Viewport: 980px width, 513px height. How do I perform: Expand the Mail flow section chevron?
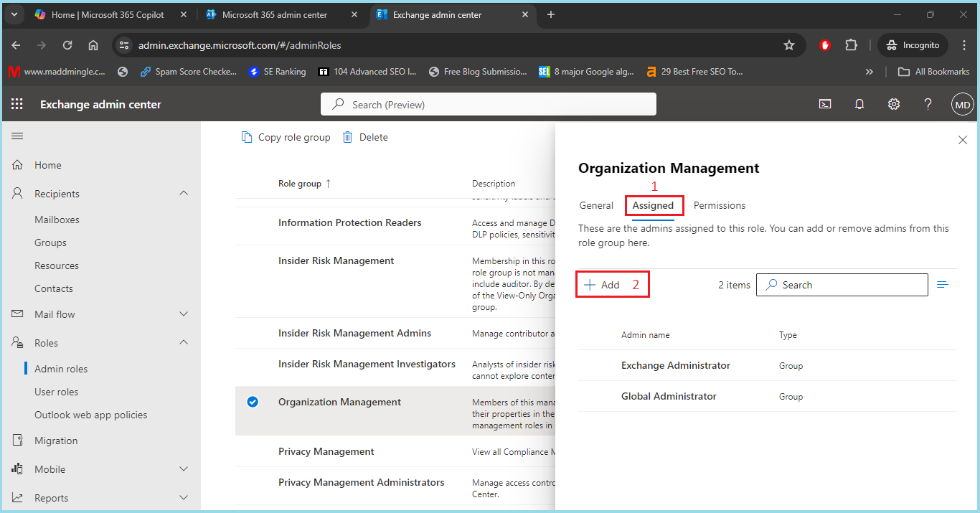point(184,314)
